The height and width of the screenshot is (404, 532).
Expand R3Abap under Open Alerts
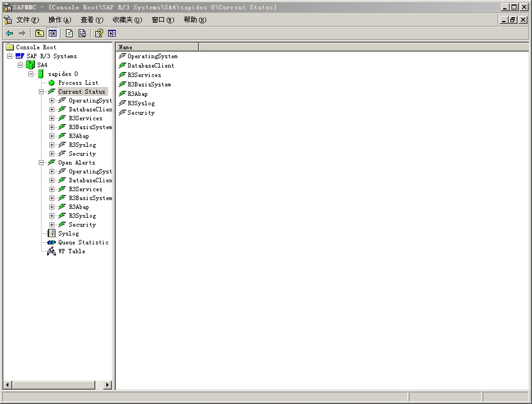point(52,207)
